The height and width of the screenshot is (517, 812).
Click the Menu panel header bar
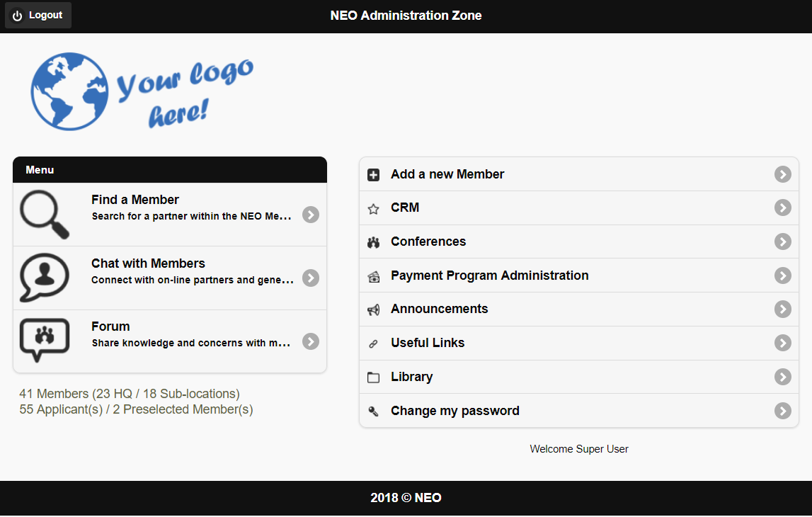coord(170,170)
